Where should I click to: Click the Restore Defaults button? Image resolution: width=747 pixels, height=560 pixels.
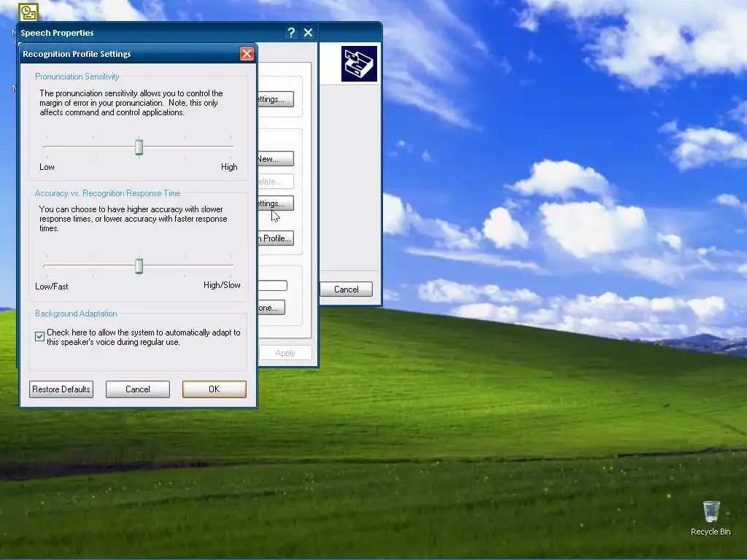[x=61, y=389]
